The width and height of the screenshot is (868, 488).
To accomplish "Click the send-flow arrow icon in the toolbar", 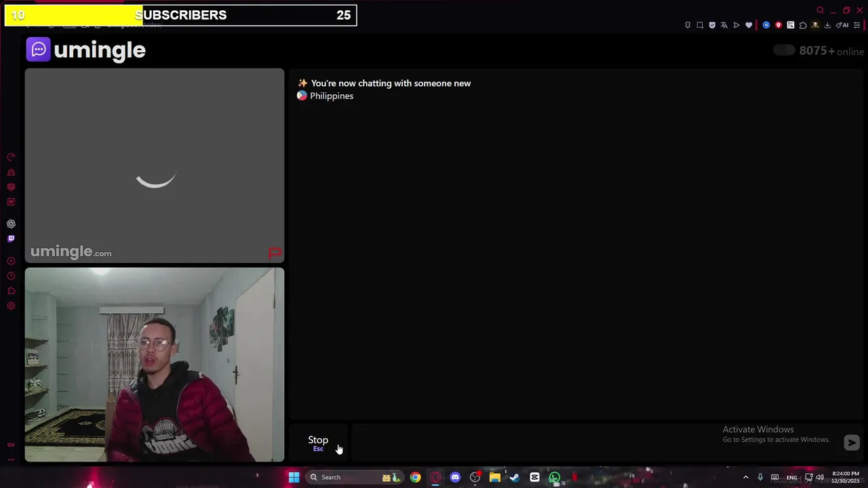I will pos(736,25).
